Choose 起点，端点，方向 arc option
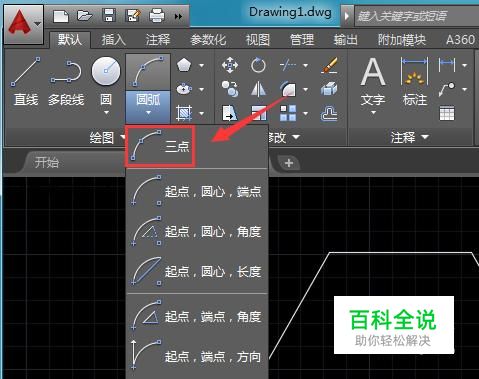 [x=197, y=356]
